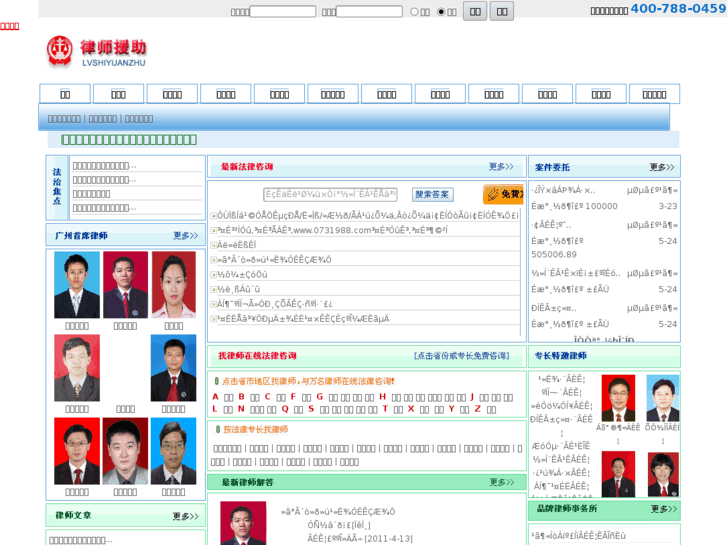Open the female lawyer's photo in pink

173,285
